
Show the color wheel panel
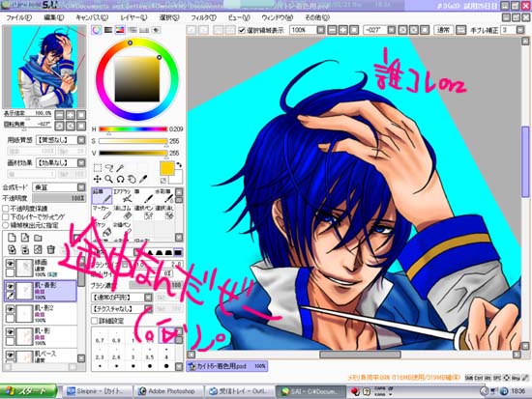(97, 30)
